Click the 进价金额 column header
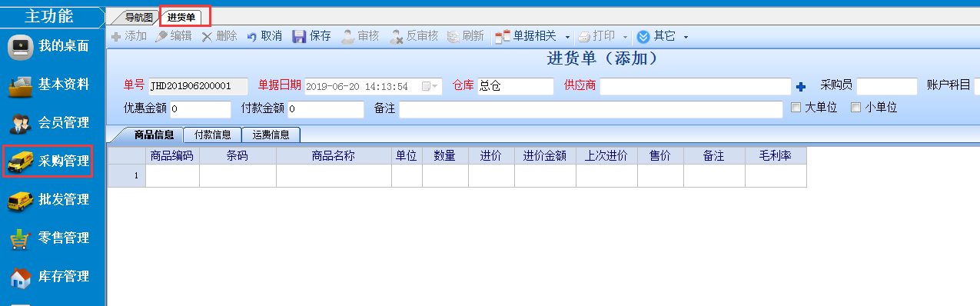Screen dimensions: 980x306 [x=545, y=155]
